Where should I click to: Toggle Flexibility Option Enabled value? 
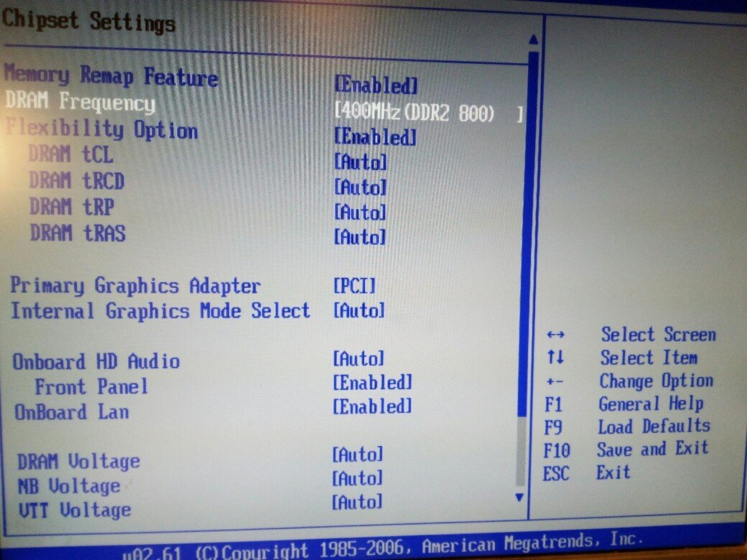375,138
